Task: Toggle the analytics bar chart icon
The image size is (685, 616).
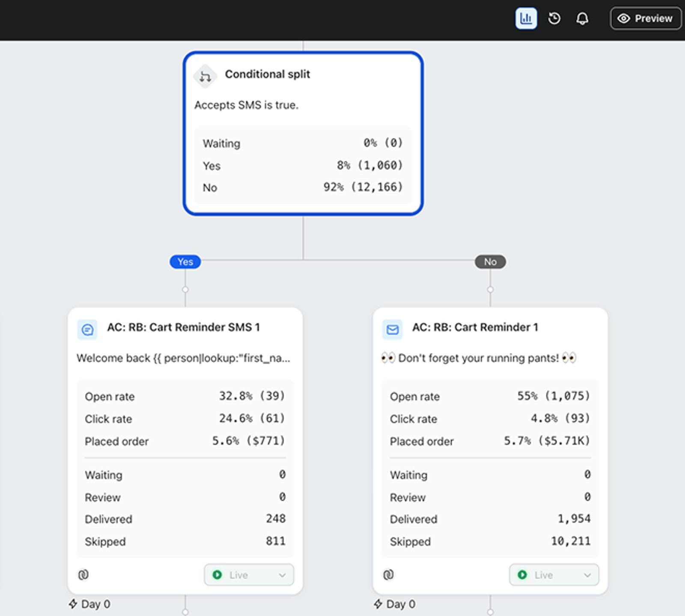Action: (526, 18)
